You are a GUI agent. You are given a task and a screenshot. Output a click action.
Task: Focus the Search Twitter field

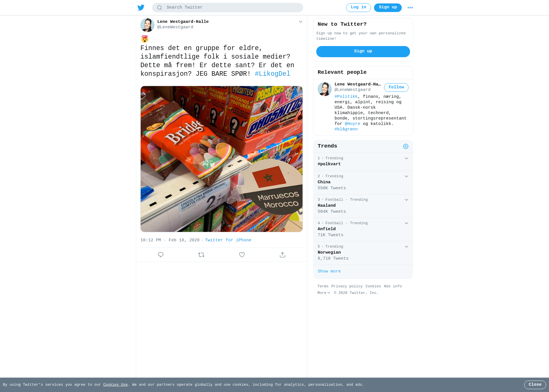pyautogui.click(x=228, y=8)
